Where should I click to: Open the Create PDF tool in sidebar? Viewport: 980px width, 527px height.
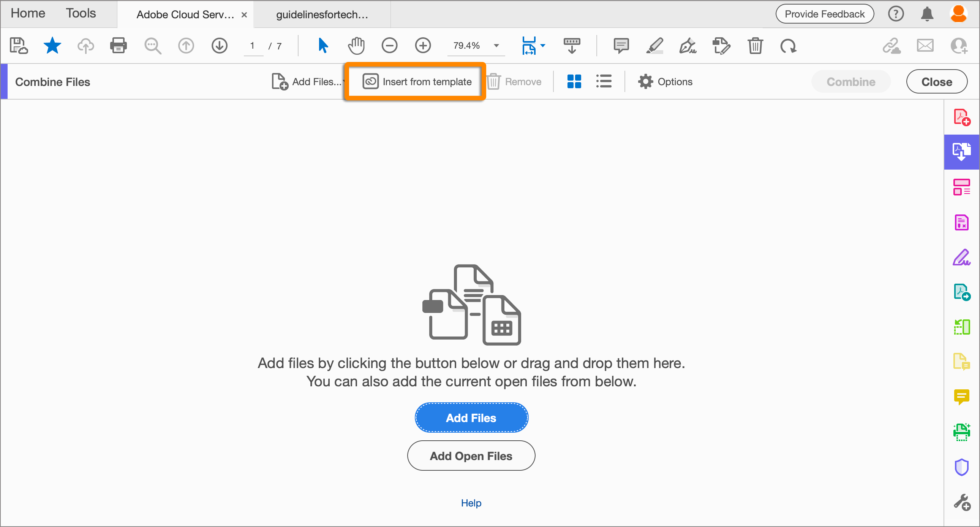coord(961,117)
